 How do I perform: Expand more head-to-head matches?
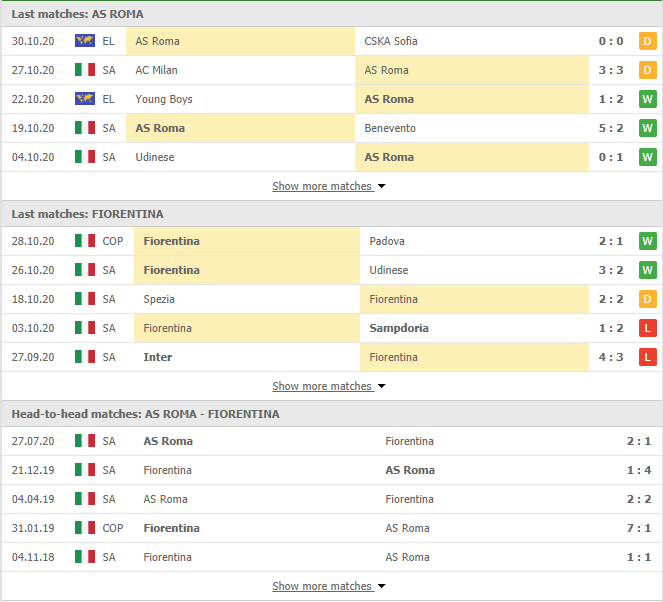pos(329,586)
